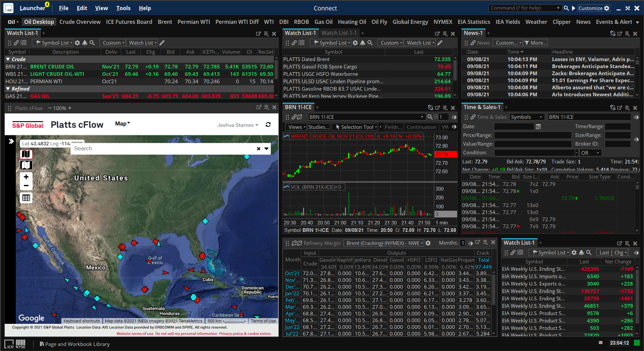Open Brent (Cracking) (NYMEX) - NWE dropdown
The image size is (644, 351).
pyautogui.click(x=384, y=243)
